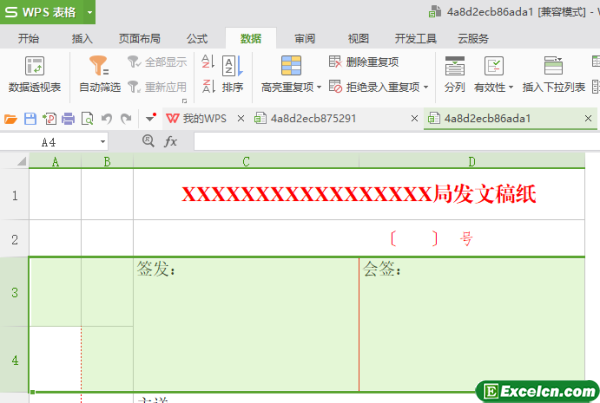
Task: Close the 我的WPS tab
Action: coord(241,119)
